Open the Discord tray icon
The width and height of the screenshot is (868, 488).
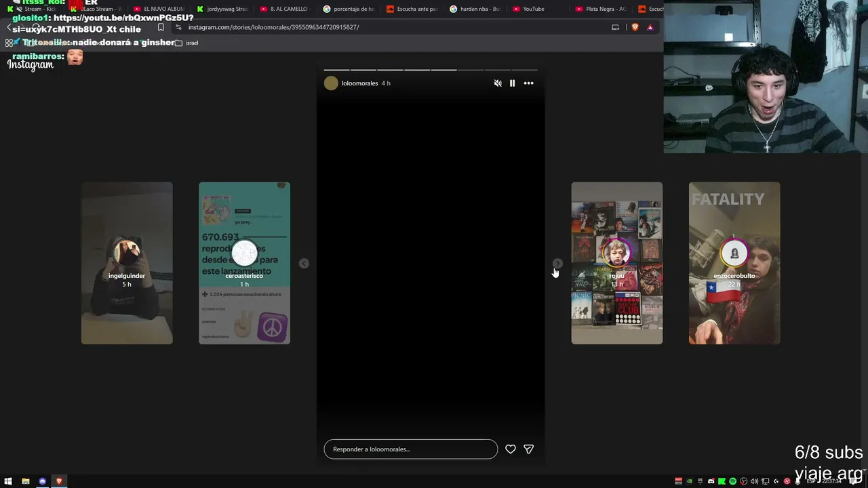click(711, 481)
